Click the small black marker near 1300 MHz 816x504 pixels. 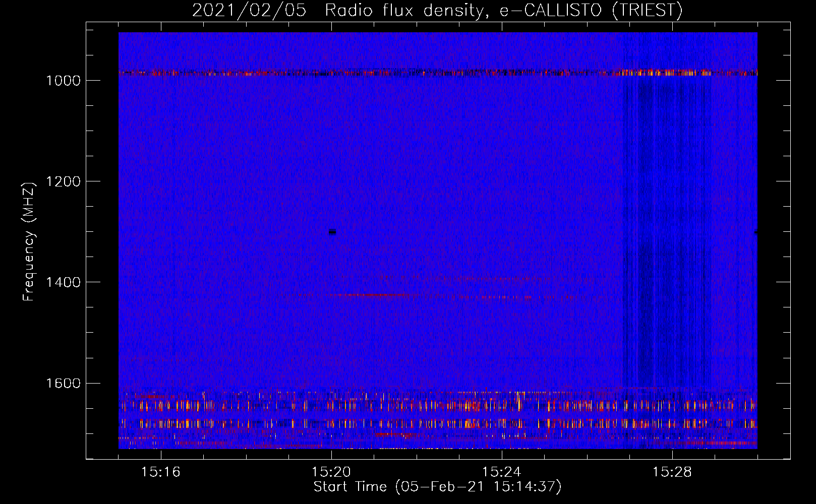coord(332,232)
